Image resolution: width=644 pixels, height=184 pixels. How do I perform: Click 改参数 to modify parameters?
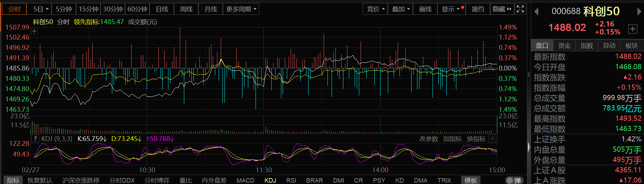428,139
